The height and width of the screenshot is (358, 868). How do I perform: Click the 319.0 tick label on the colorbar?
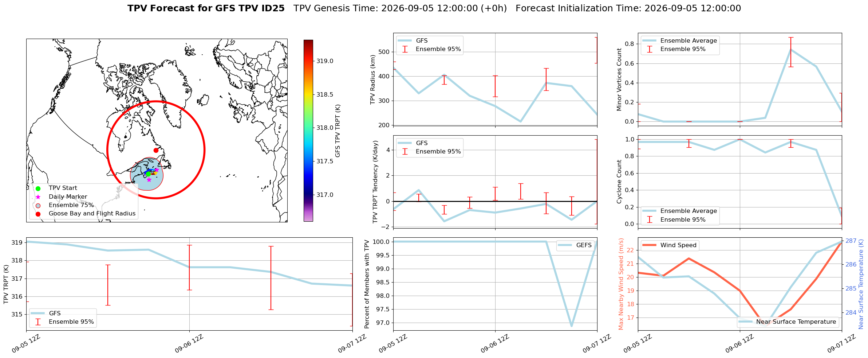point(325,61)
